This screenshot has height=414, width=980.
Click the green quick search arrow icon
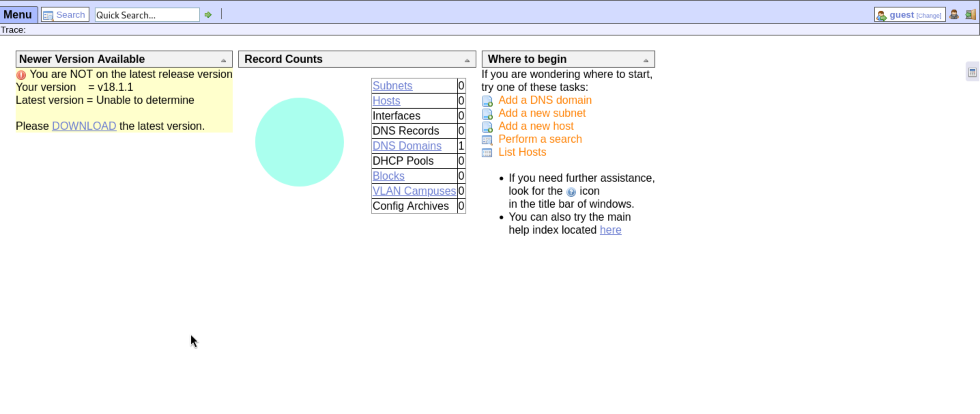point(208,15)
